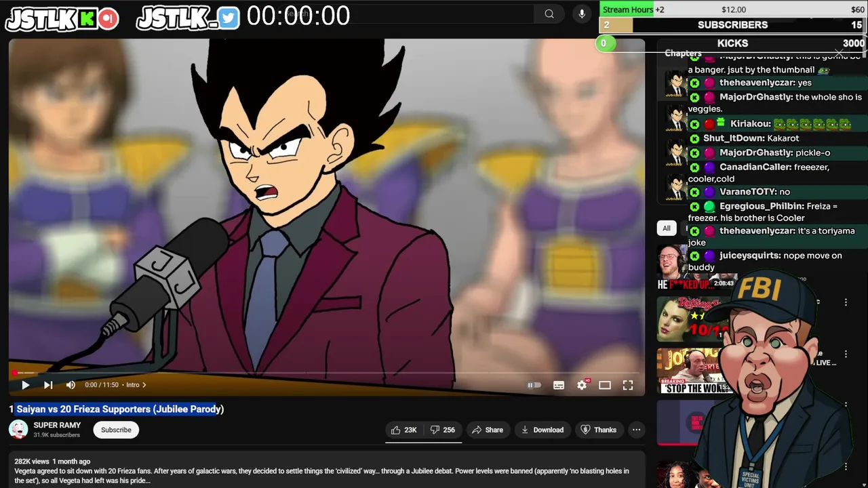
Task: Click the SUBSCRIBERS goal bar
Action: (733, 25)
